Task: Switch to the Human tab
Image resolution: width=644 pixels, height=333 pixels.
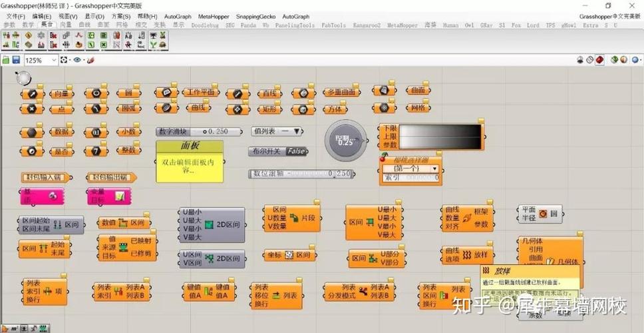Action: 450,25
